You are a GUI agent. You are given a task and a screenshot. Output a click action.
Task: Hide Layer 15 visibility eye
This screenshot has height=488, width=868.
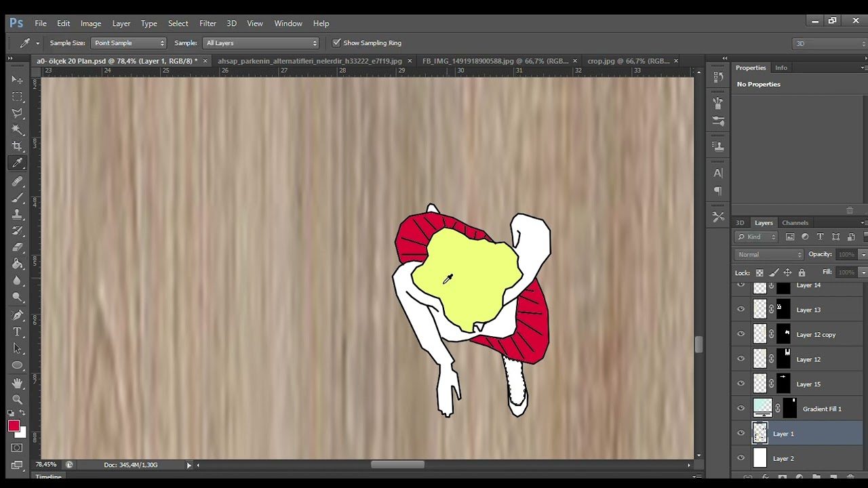pos(741,384)
